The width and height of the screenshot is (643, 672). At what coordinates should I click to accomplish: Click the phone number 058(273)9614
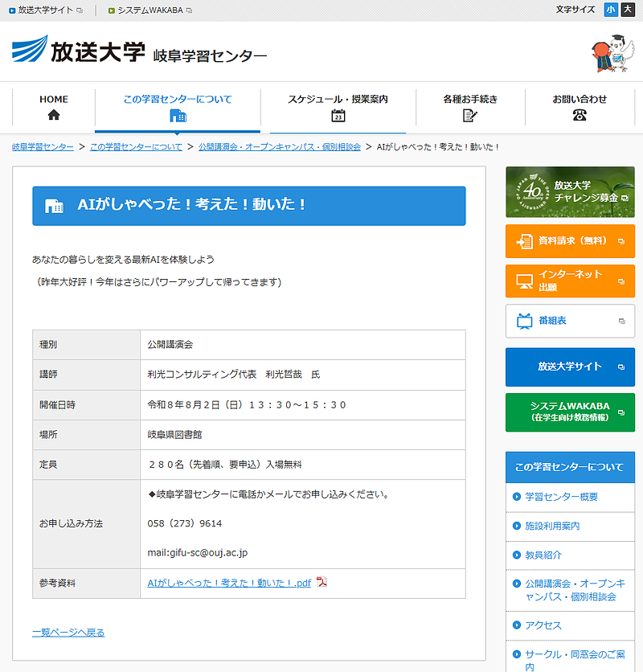click(x=184, y=523)
